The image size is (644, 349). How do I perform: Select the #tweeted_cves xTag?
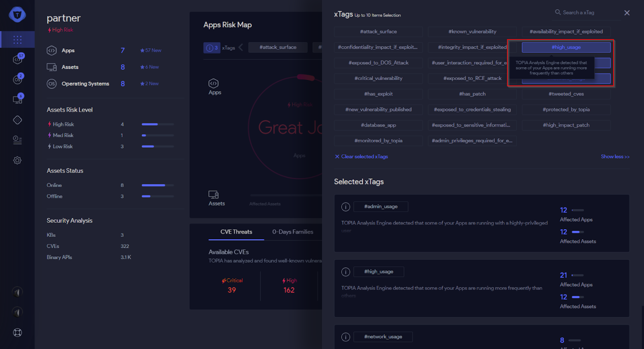point(566,94)
